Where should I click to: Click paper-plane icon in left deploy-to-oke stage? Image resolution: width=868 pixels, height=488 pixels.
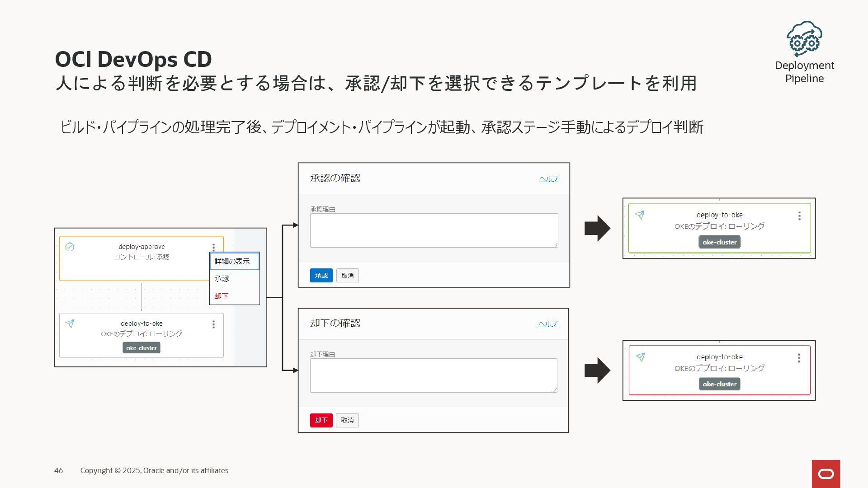pos(70,324)
